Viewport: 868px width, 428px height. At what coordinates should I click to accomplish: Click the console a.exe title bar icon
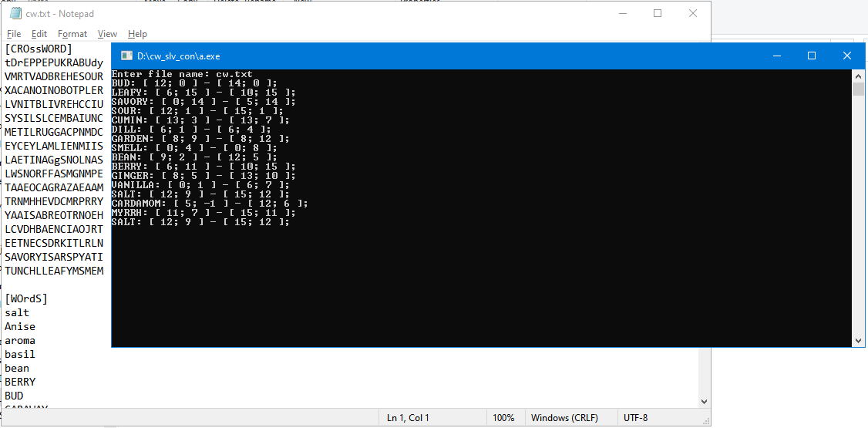(126, 56)
